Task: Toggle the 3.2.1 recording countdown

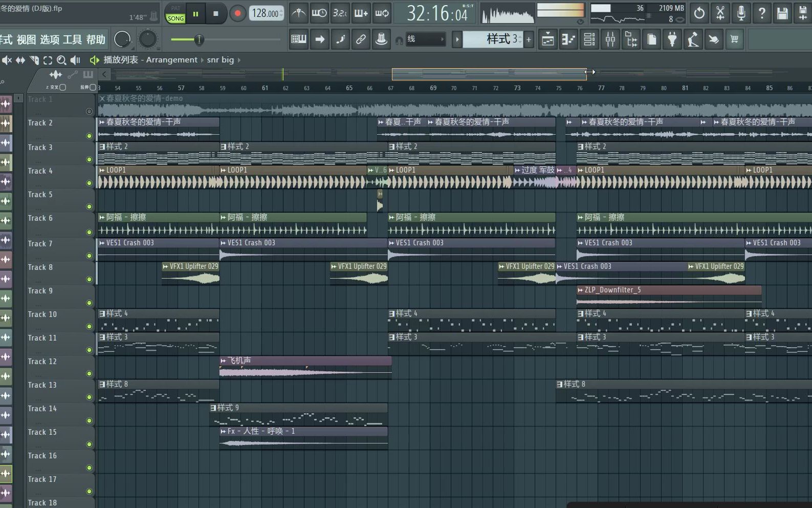Action: pos(340,13)
